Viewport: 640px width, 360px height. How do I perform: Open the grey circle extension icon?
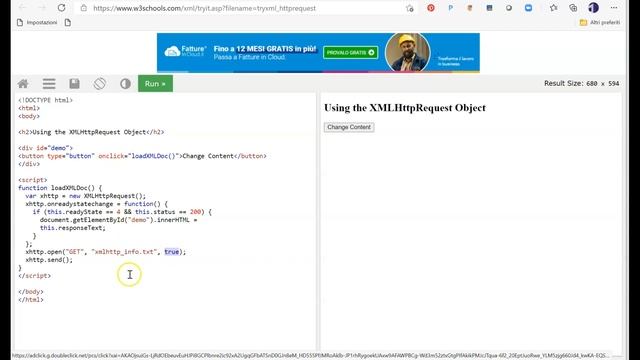tap(509, 8)
